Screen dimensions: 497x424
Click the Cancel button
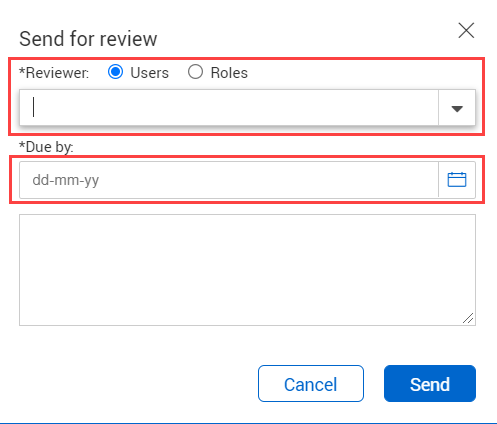click(x=311, y=384)
